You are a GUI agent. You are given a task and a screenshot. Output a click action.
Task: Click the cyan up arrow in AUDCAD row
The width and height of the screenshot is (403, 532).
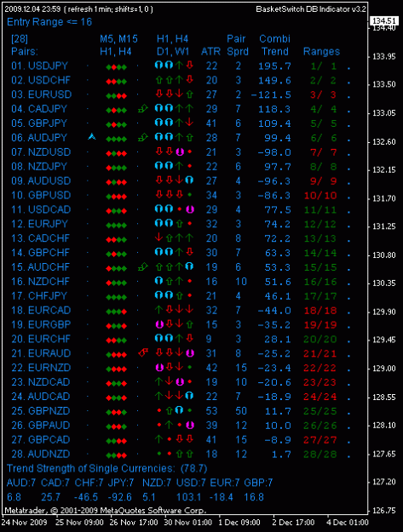[x=189, y=396]
